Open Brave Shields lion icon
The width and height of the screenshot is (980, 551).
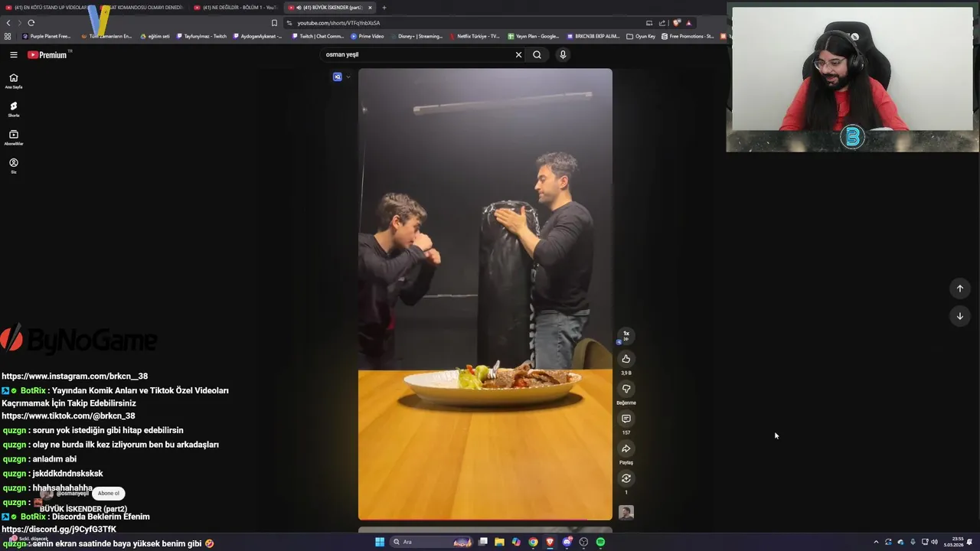[677, 23]
